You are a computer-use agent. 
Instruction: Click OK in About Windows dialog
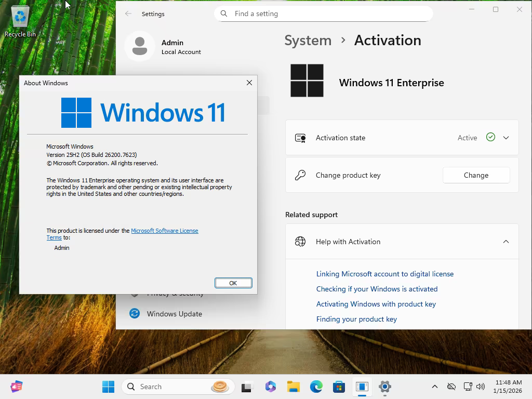pyautogui.click(x=233, y=283)
